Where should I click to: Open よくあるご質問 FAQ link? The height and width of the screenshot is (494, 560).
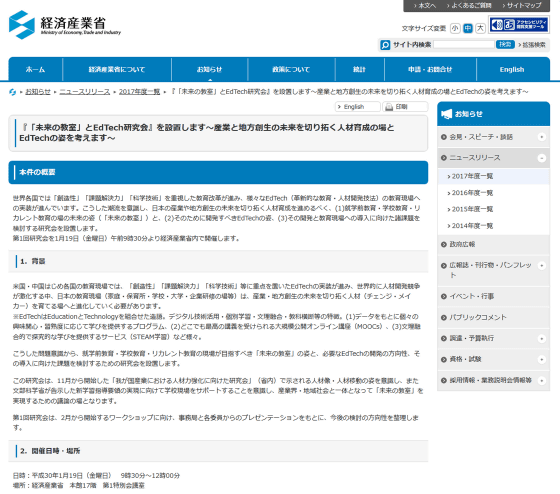(469, 5)
